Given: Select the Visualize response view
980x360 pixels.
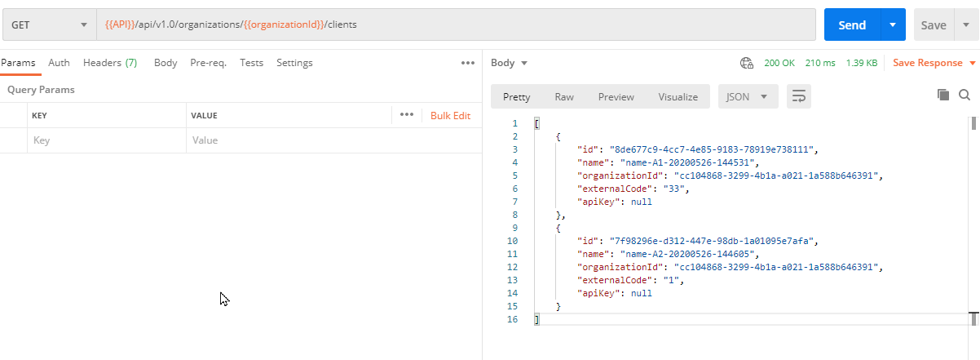Looking at the screenshot, I should point(678,97).
